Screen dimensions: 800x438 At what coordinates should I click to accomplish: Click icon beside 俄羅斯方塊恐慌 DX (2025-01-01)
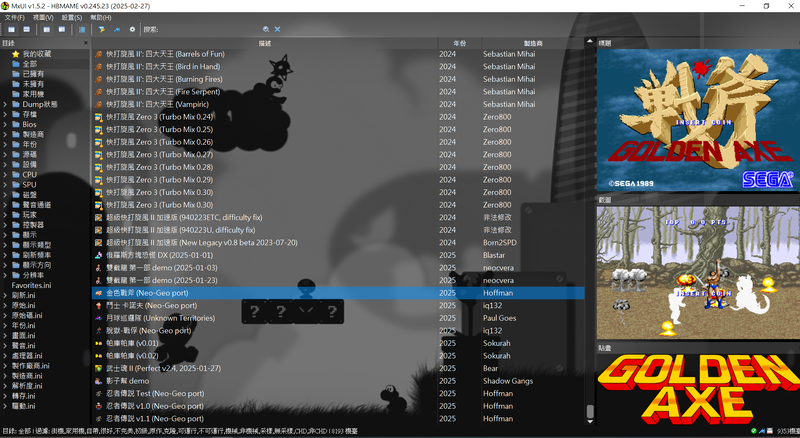[x=98, y=255]
